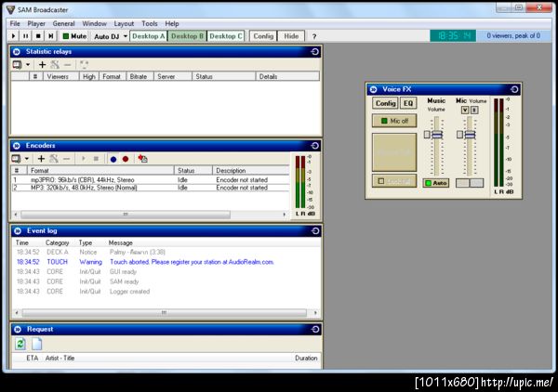
Task: Click the Statistic relays panel title icon
Action: pos(17,52)
